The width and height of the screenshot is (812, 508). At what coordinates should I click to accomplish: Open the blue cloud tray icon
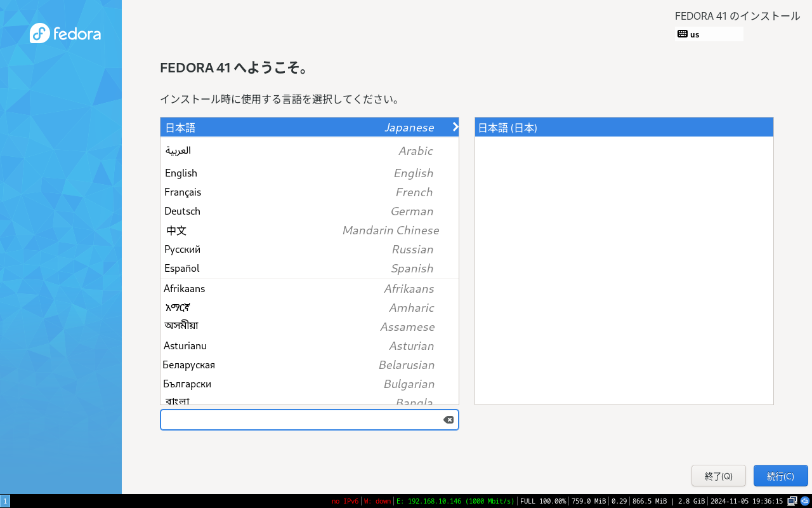(804, 501)
